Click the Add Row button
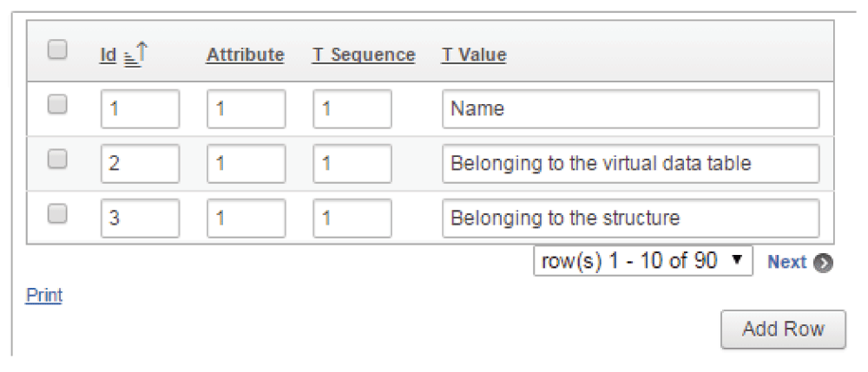This screenshot has width=868, height=372. point(783,330)
